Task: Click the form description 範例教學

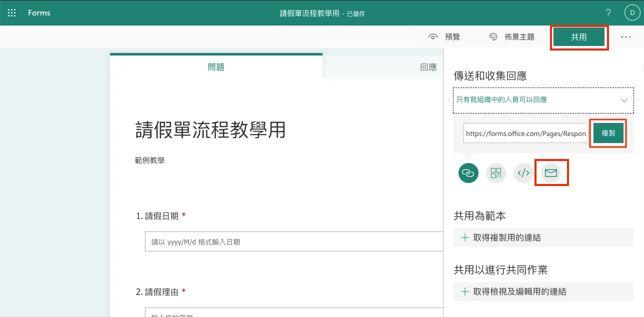Action: (x=150, y=160)
